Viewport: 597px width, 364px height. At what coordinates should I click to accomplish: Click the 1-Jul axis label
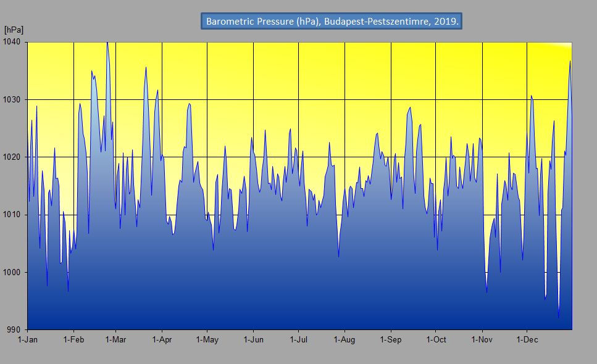pyautogui.click(x=298, y=339)
